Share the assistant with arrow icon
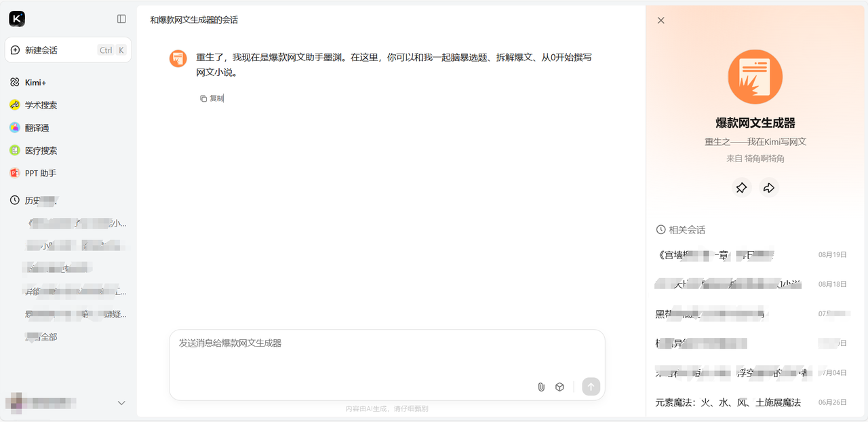 pos(769,188)
